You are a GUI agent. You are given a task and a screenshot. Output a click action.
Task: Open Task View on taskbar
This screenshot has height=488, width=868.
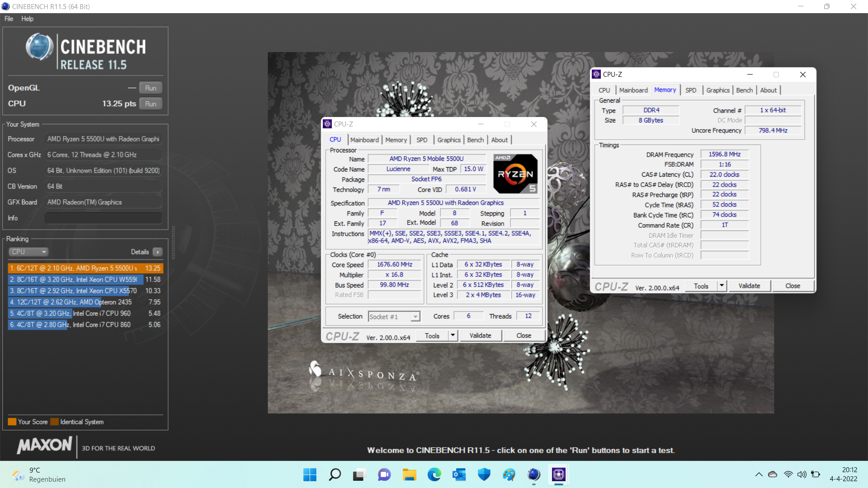click(359, 474)
